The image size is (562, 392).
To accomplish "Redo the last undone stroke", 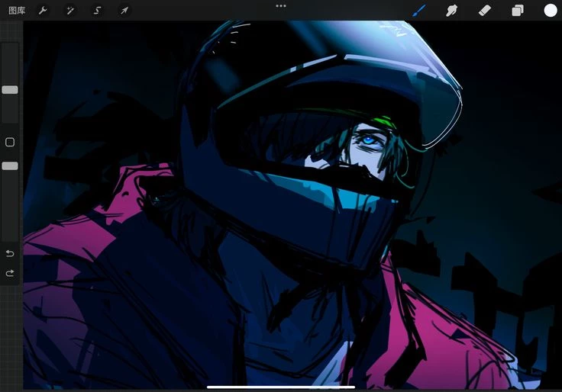I will pyautogui.click(x=10, y=273).
